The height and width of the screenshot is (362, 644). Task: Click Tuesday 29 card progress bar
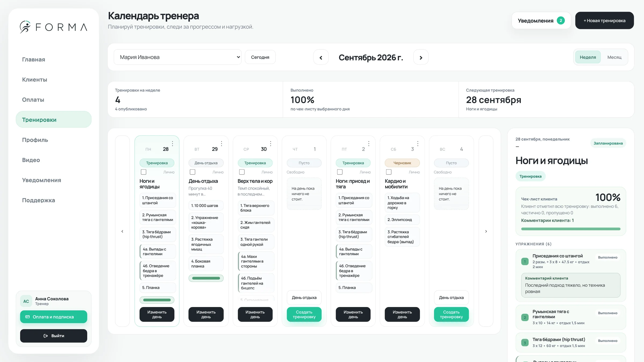click(x=206, y=278)
